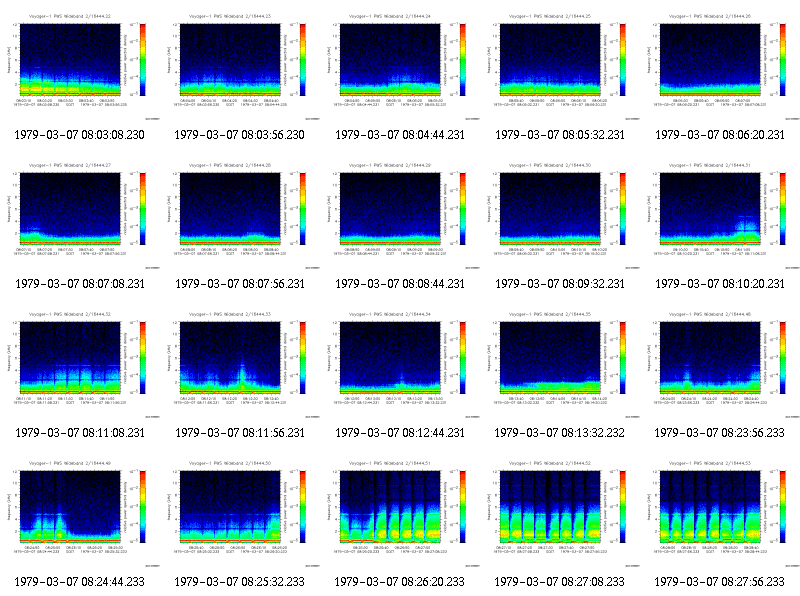
Task: Click caption text 1979-03-07 08:04:44.231
Action: [400, 135]
